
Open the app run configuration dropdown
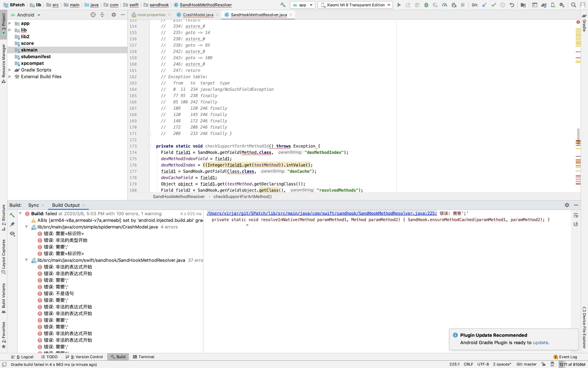point(303,5)
